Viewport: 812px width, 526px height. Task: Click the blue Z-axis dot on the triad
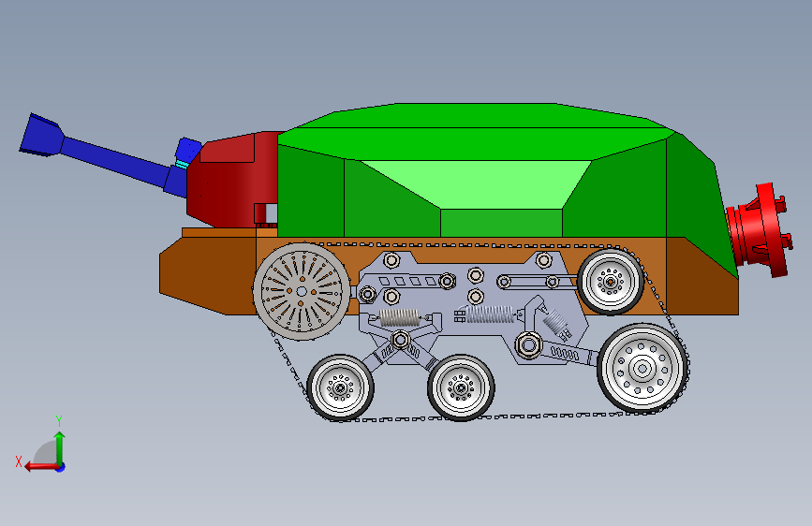click(61, 467)
